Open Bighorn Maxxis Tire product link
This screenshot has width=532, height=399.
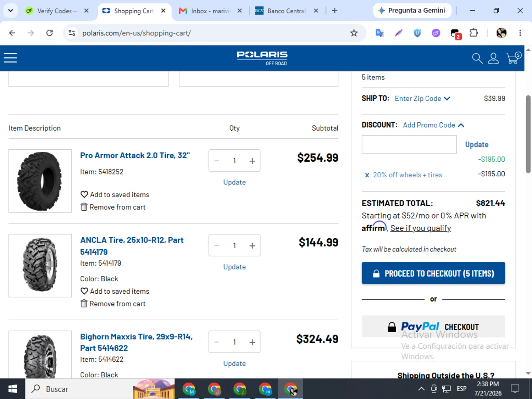click(136, 342)
